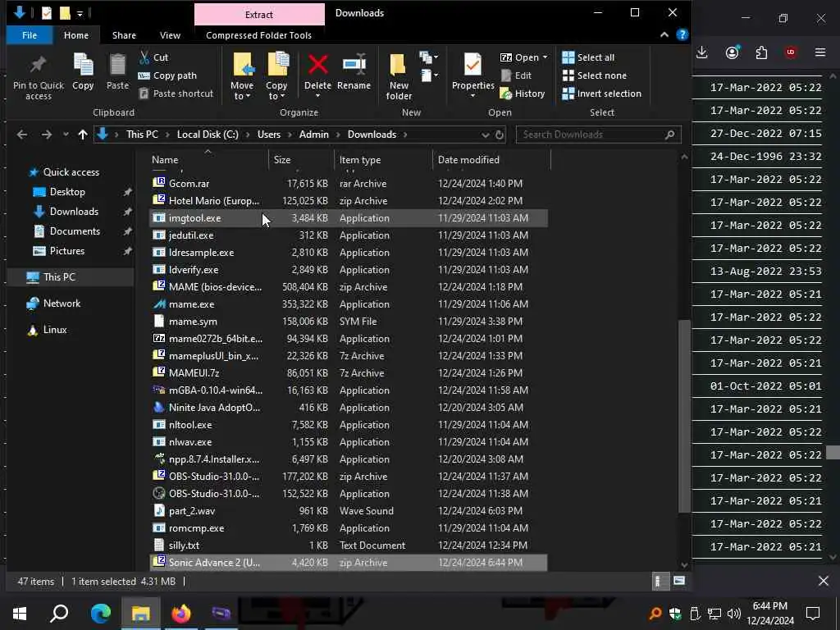Click Cut in the Clipboard group
The width and height of the screenshot is (840, 630).
tap(153, 57)
